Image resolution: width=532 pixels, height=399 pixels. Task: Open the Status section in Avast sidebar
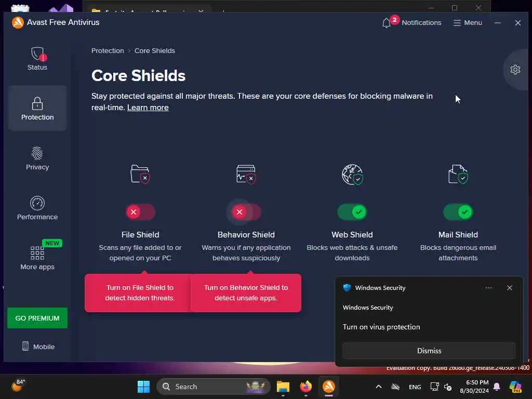pyautogui.click(x=37, y=59)
